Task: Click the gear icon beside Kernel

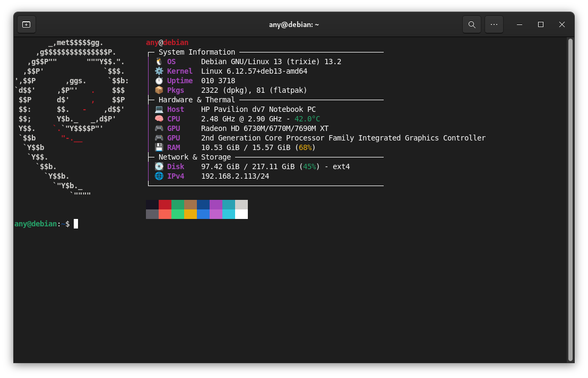Action: click(159, 71)
